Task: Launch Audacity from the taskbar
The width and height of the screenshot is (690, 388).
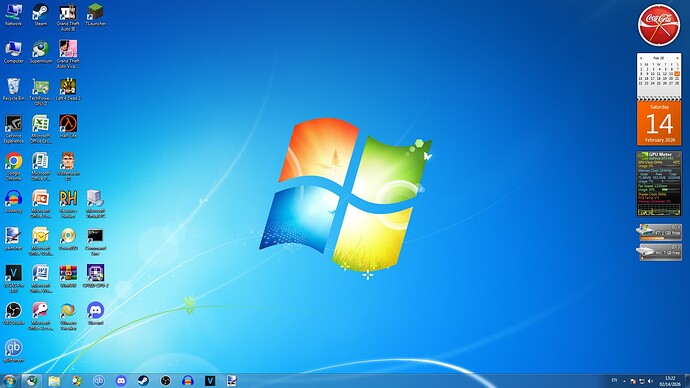Action: click(188, 381)
